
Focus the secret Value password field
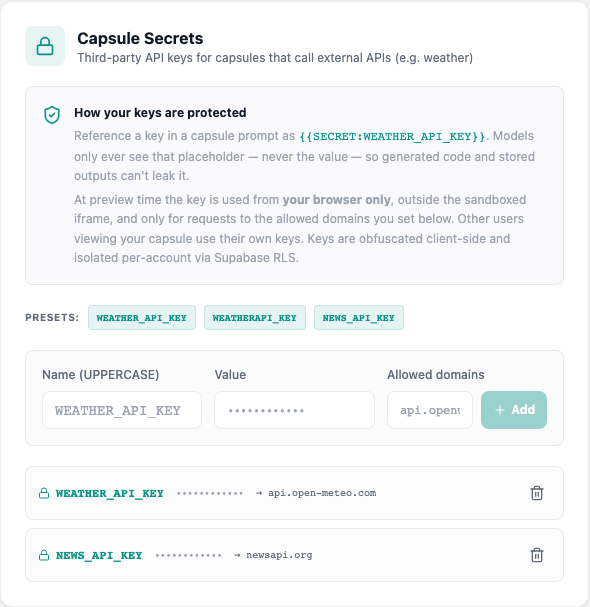[294, 410]
